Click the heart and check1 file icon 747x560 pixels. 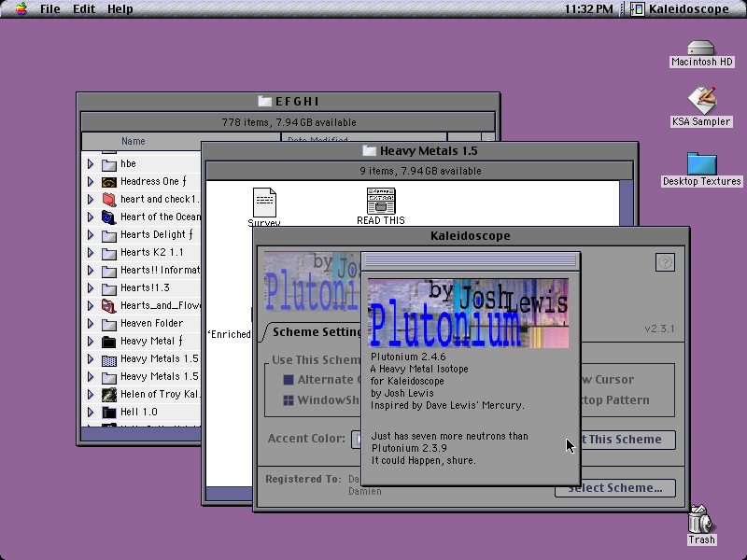coord(109,200)
